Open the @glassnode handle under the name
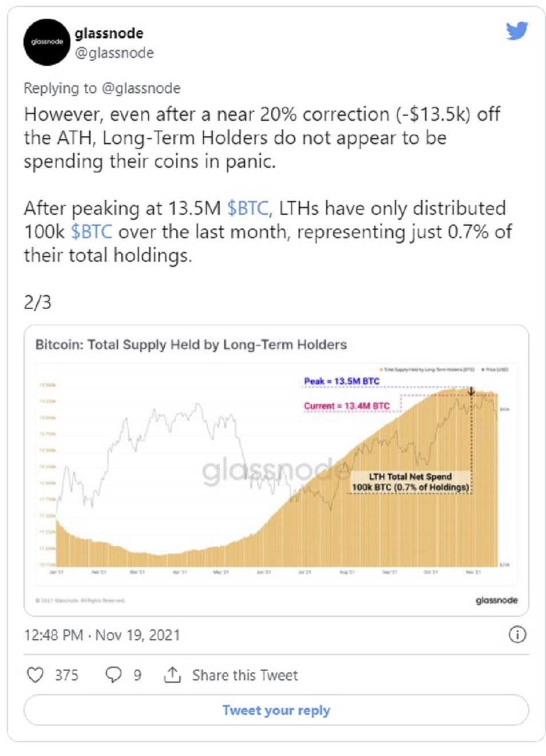 (x=114, y=53)
